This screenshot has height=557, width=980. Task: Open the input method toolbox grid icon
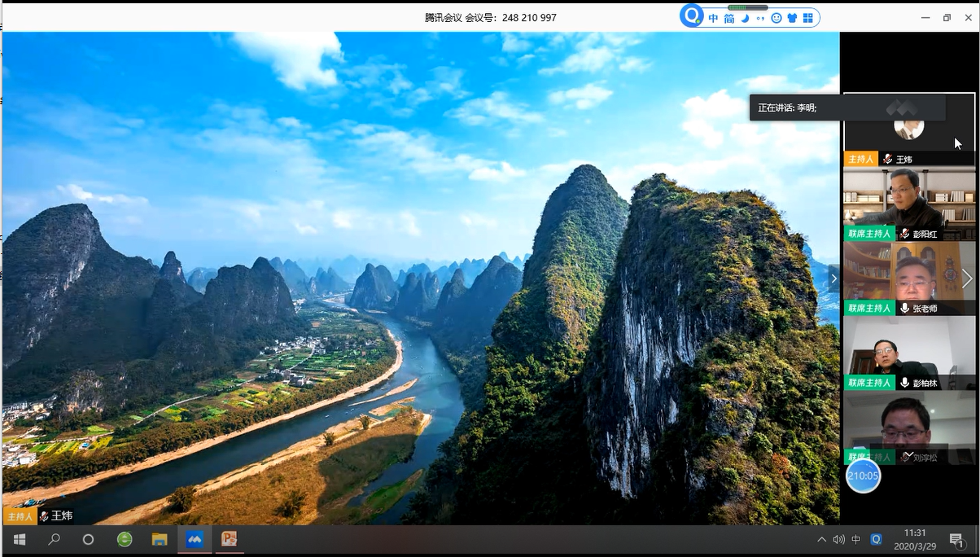(x=808, y=18)
